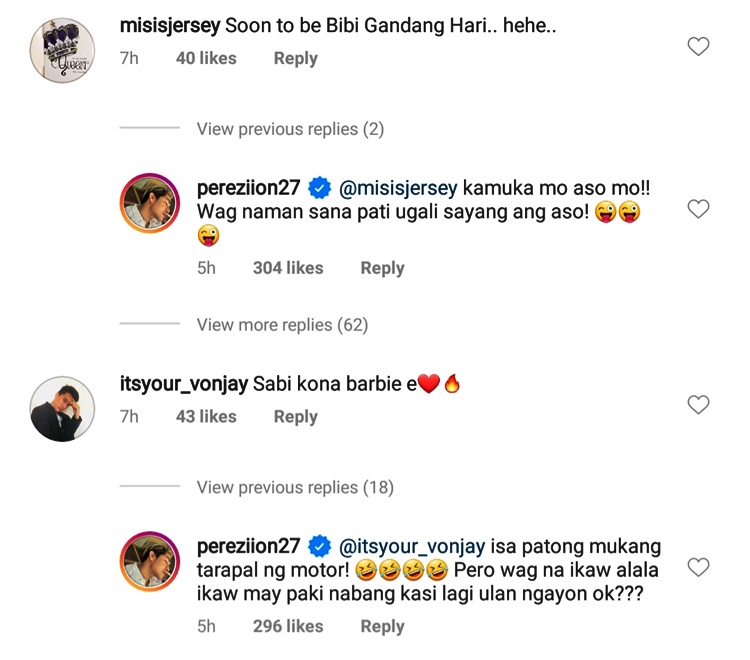Open pereziion27's avatar in the second reply
The width and height of the screenshot is (750, 660).
(x=150, y=561)
